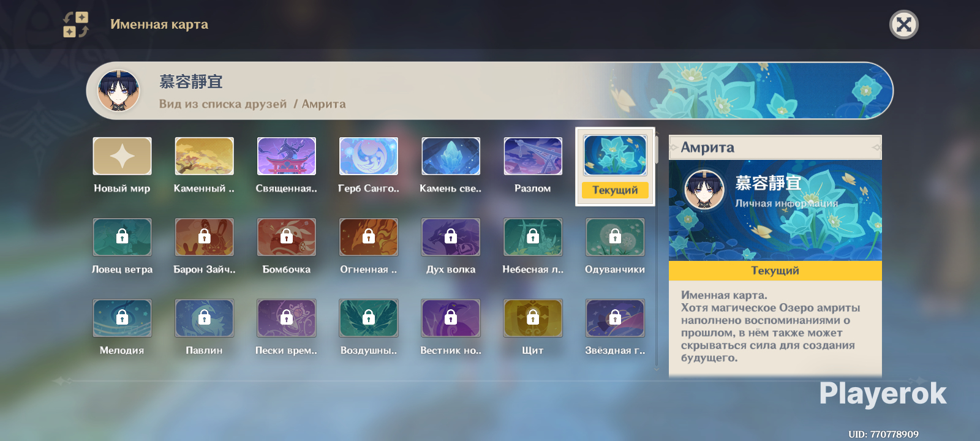Select the Разлом namecard
This screenshot has width=980, height=441.
pos(532,156)
